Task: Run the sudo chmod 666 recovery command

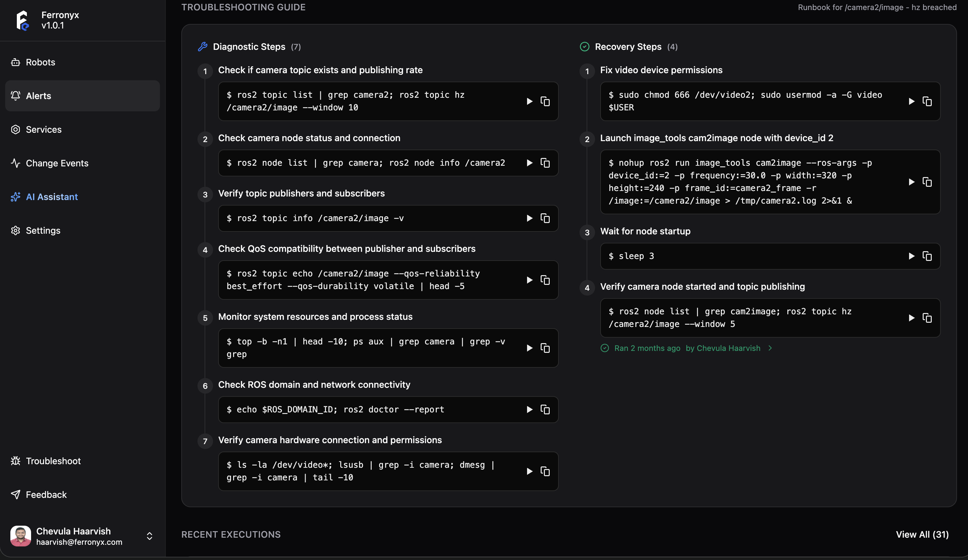Action: click(911, 101)
